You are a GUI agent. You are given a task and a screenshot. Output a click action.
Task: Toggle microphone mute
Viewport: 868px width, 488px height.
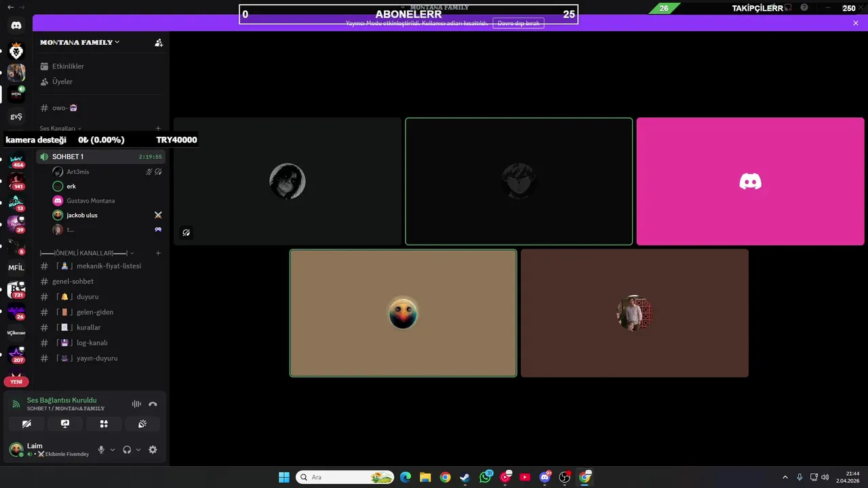(102, 449)
